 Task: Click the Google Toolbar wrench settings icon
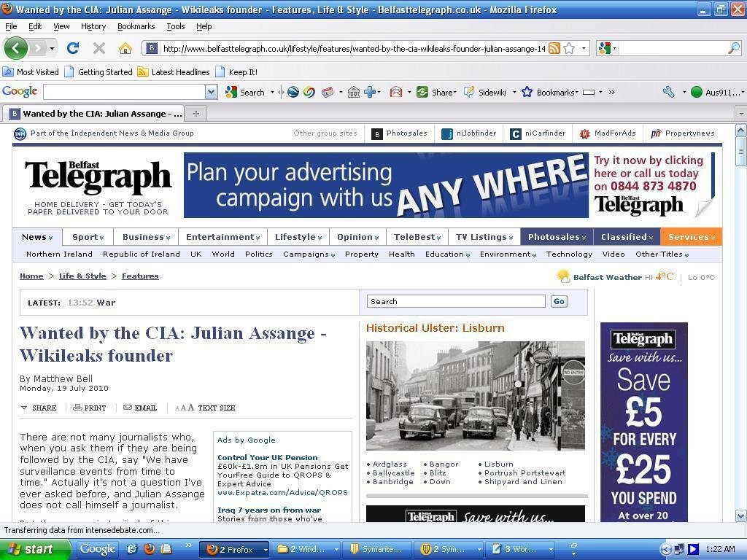click(x=669, y=92)
